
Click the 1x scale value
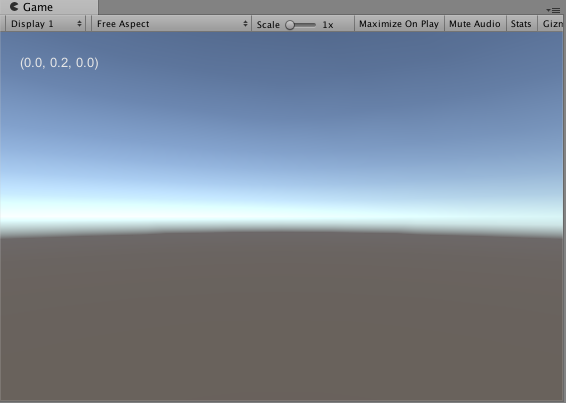[x=328, y=25]
